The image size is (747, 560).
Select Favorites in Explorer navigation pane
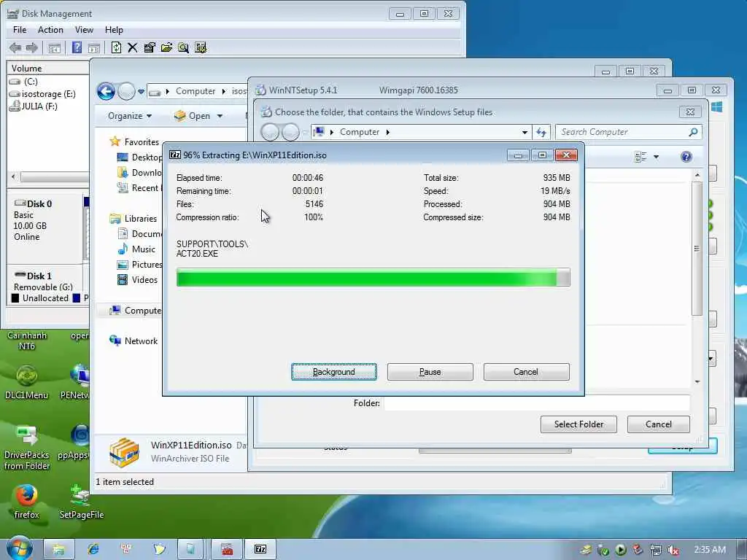point(142,142)
